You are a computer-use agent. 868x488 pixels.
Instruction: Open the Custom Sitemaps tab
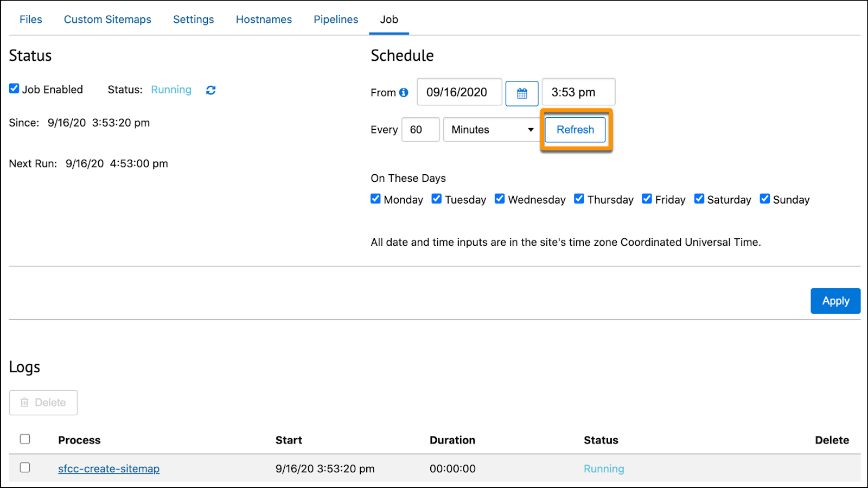pos(107,20)
